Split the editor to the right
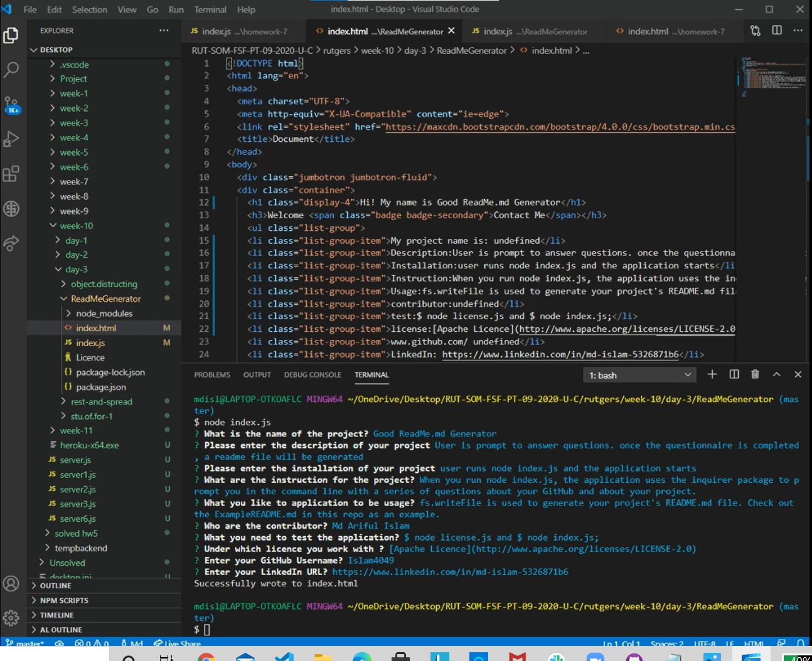Screen dimensions: 812x661 pyautogui.click(x=777, y=30)
